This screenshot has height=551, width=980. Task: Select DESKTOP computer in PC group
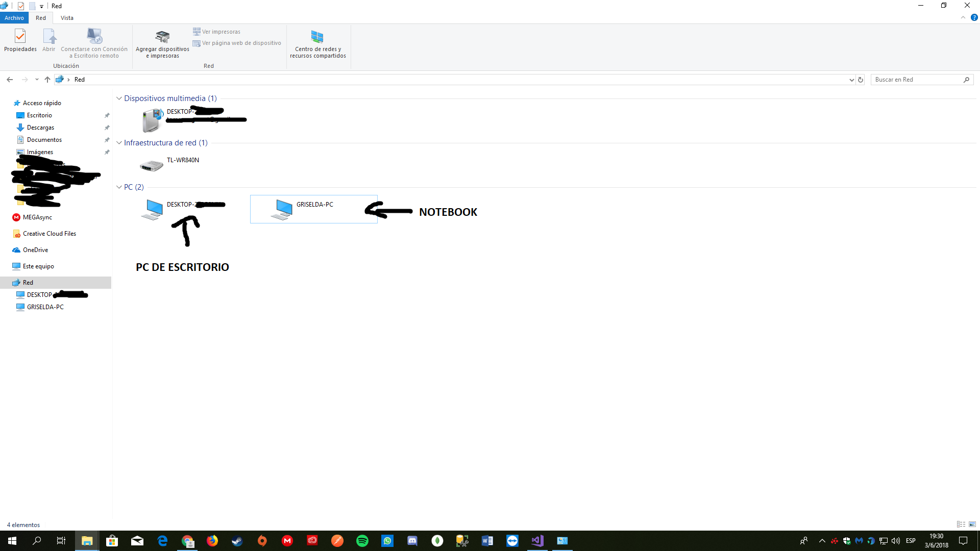[x=184, y=209]
